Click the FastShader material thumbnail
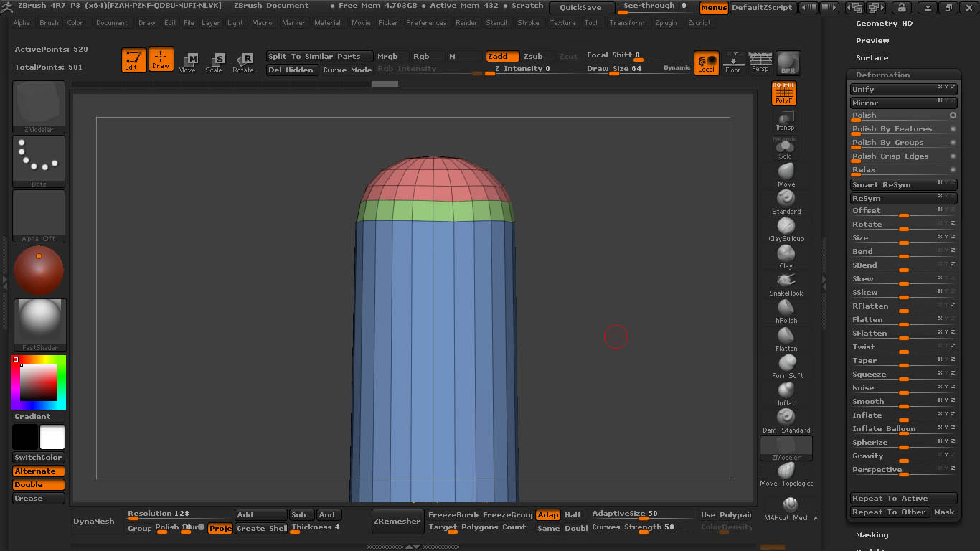The height and width of the screenshot is (551, 980). tap(39, 324)
